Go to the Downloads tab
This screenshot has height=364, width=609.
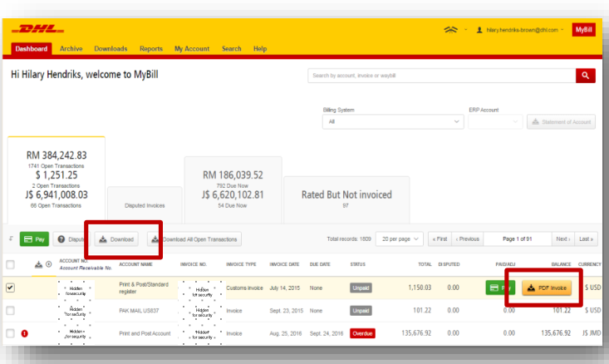tap(111, 49)
